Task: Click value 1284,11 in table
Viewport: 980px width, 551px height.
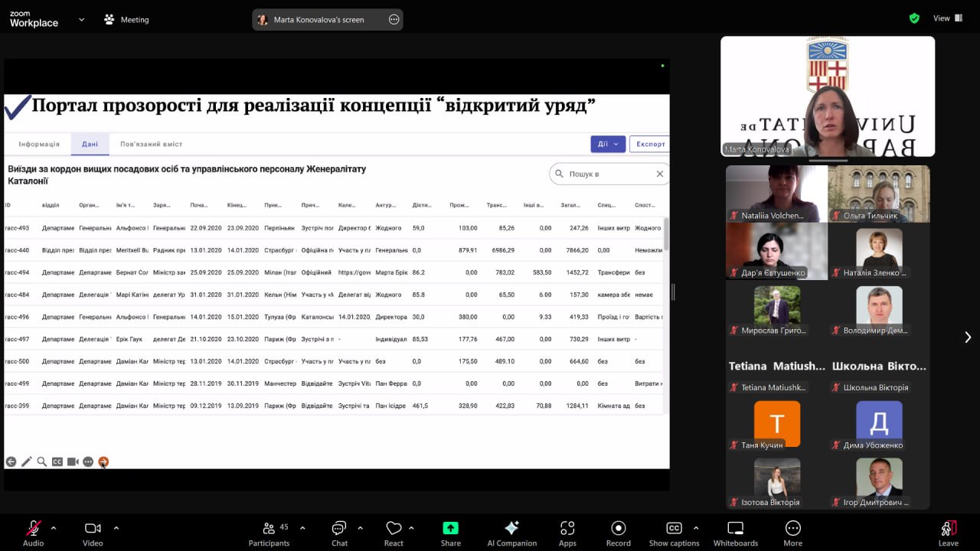Action: point(576,406)
